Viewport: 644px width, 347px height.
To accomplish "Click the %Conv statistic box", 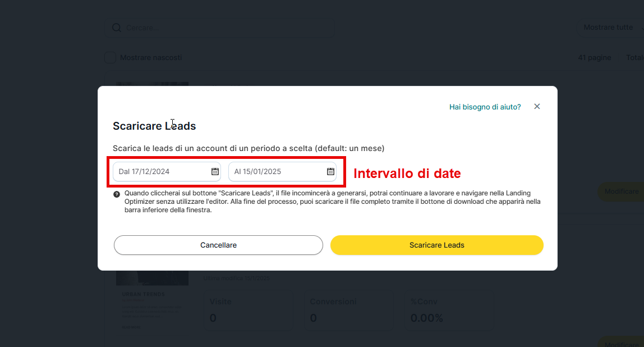I will tap(449, 310).
